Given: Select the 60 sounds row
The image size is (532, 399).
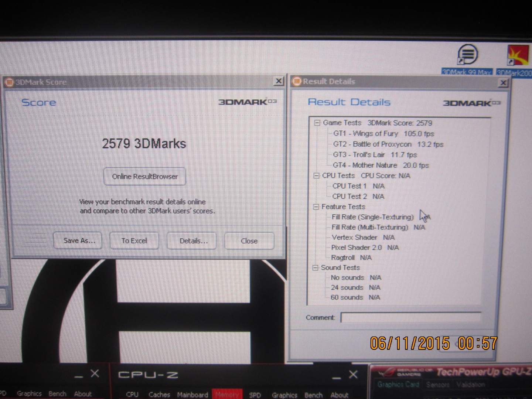Looking at the screenshot, I should point(355,297).
